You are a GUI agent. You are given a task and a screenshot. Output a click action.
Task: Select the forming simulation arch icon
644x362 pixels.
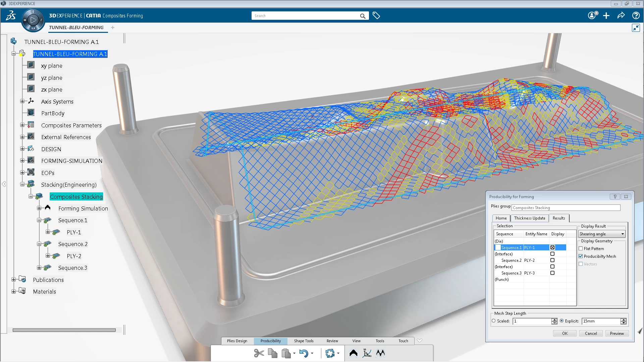[x=353, y=353]
